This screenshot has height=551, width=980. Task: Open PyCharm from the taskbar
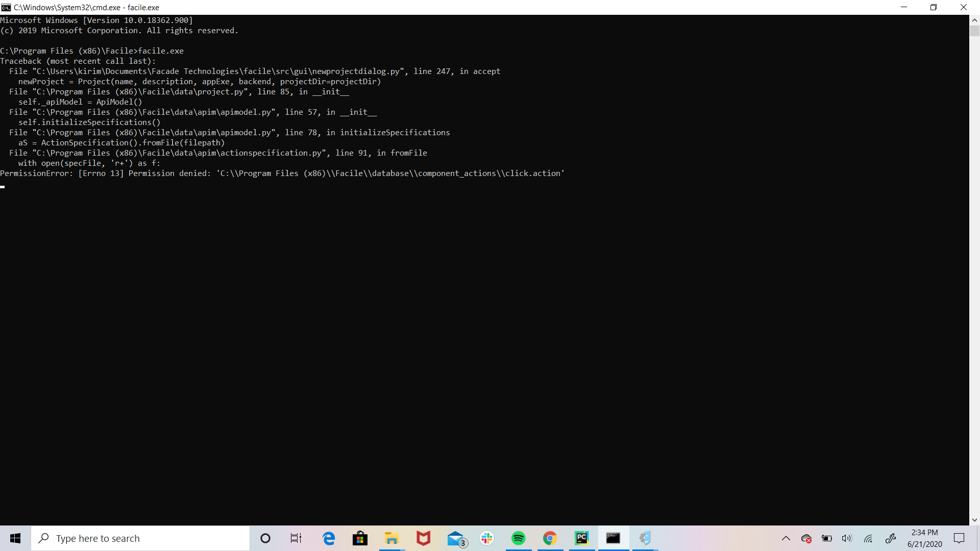pos(582,538)
